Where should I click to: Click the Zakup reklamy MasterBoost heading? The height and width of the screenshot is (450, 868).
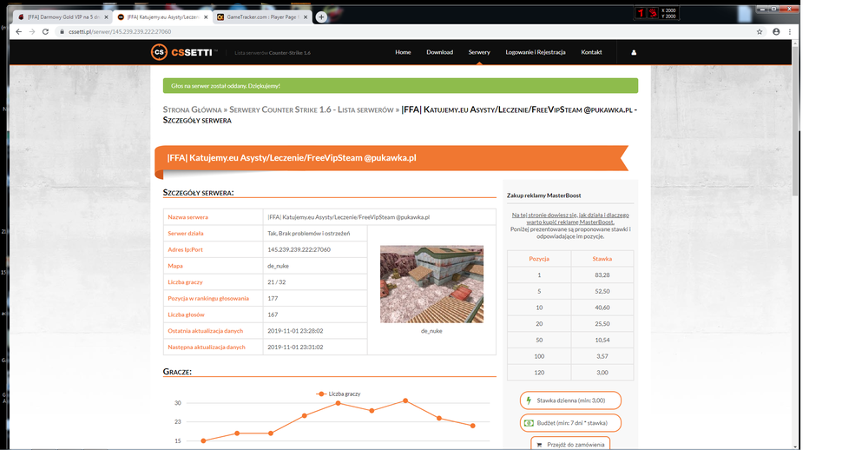543,195
